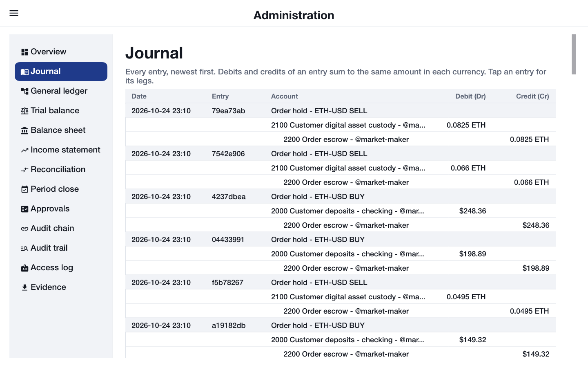Click the Journal page heading
This screenshot has width=588, height=368.
pos(154,53)
